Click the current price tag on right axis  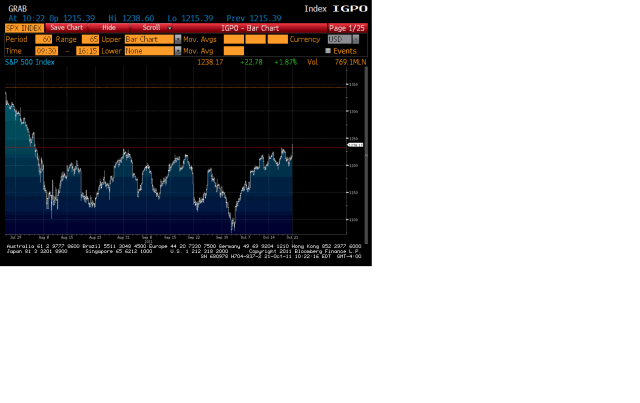[x=353, y=145]
